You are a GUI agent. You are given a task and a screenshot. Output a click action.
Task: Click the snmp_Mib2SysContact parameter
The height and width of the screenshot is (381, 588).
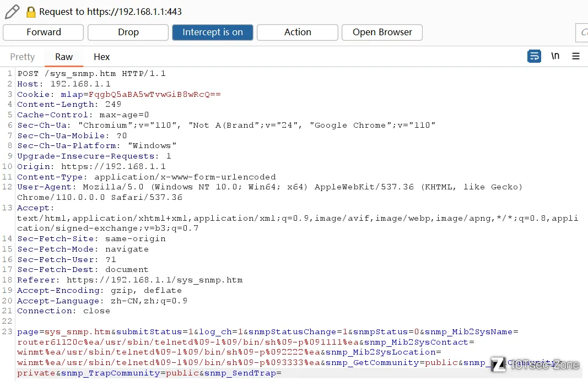[x=419, y=342]
